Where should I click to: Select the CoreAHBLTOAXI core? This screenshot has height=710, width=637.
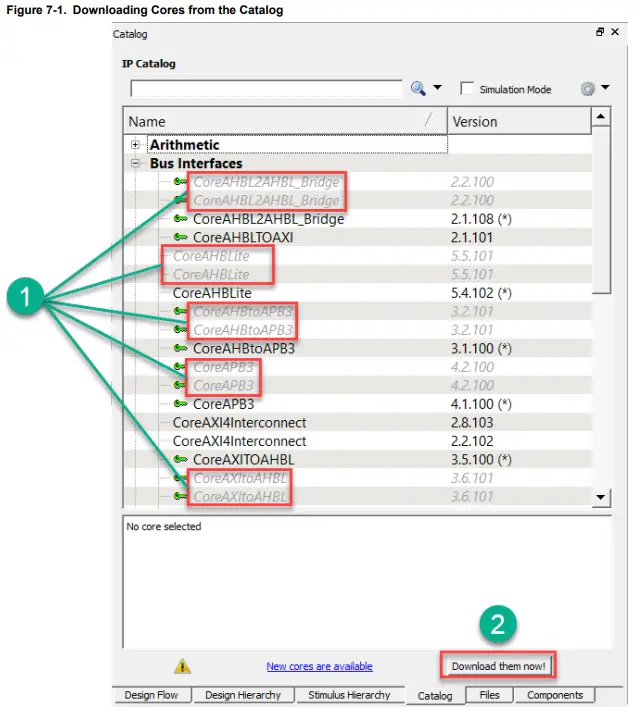coord(243,237)
